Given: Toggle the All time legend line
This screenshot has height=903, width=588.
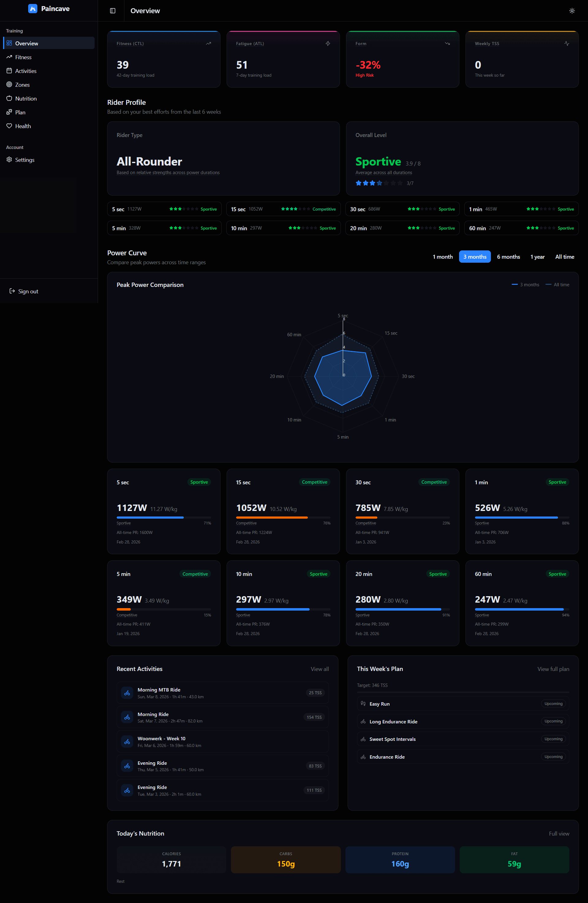Looking at the screenshot, I should 557,284.
